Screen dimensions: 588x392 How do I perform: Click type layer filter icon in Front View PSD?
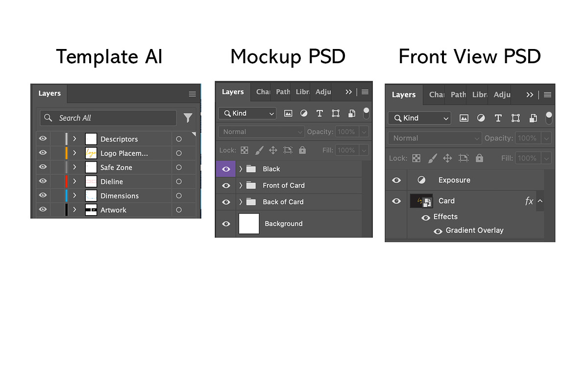click(x=498, y=118)
